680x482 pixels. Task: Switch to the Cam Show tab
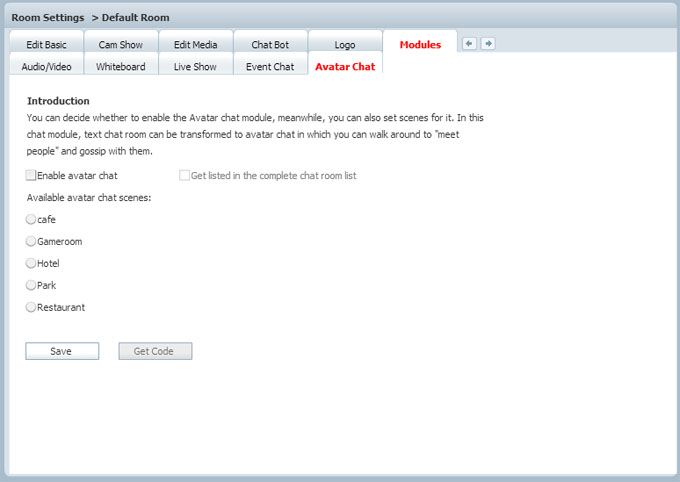(x=120, y=45)
